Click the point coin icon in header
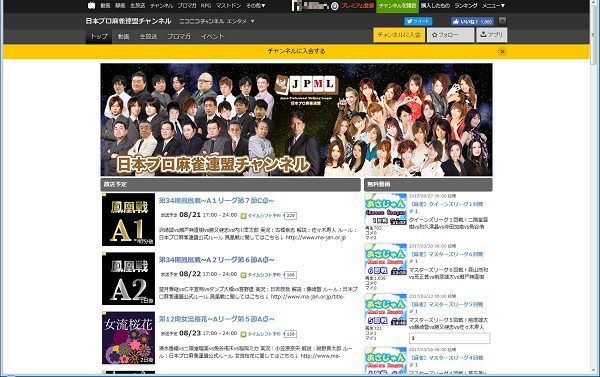This screenshot has height=377, width=600. 334,6
